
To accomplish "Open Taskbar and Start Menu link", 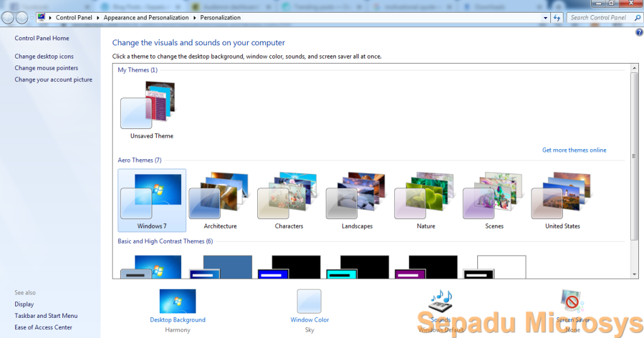I will click(46, 316).
